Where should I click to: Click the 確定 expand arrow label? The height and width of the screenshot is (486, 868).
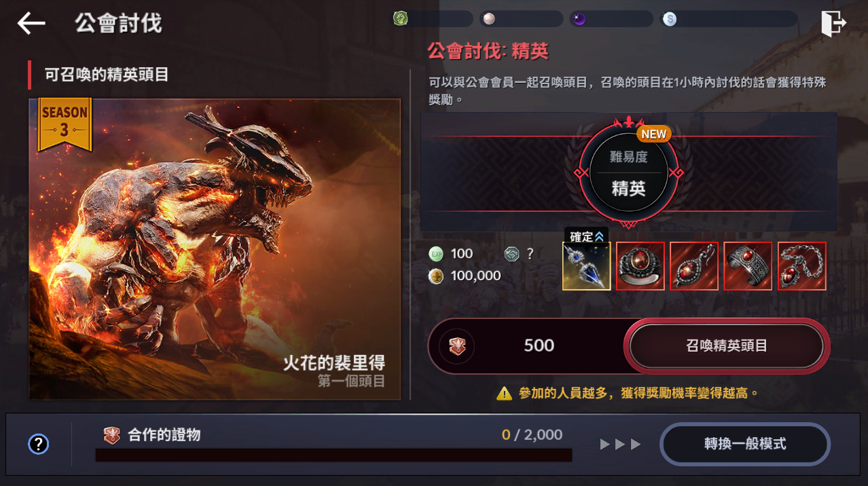pyautogui.click(x=586, y=237)
